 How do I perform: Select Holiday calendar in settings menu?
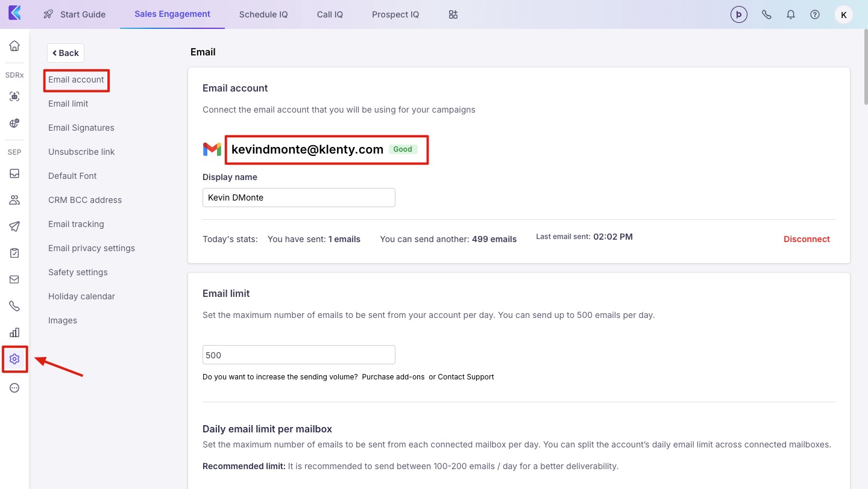pos(81,296)
